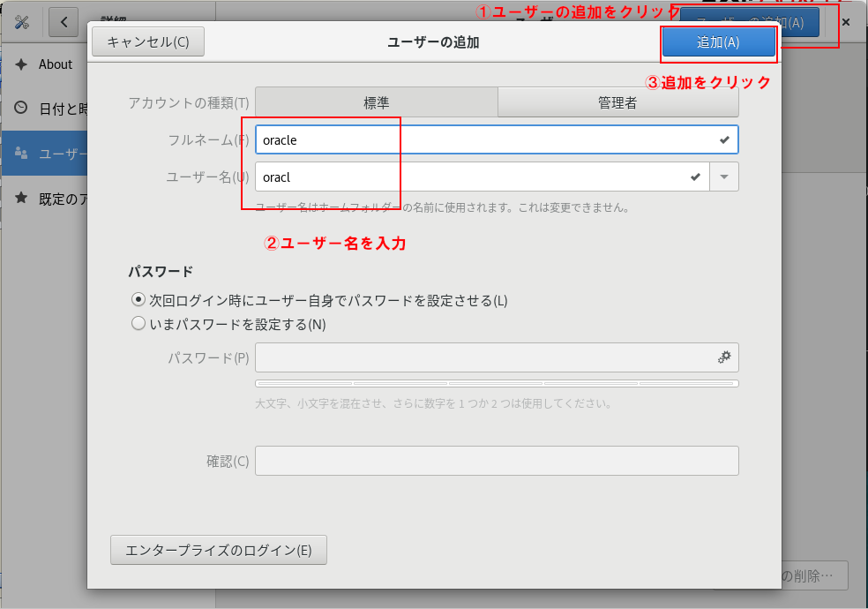Screen dimensions: 868x609
Task: Select the 次回ログイン時 password radio option
Action: point(138,300)
